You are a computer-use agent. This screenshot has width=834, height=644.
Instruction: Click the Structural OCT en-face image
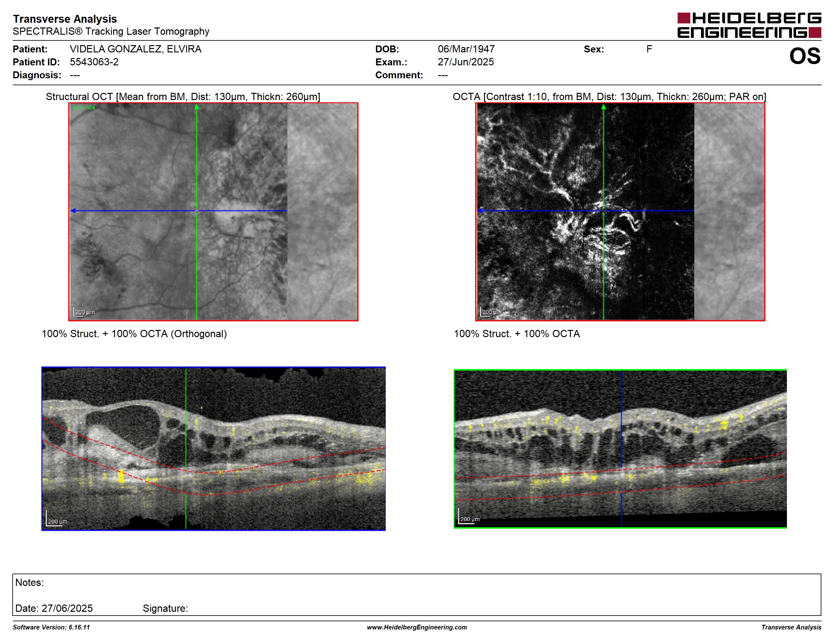tap(214, 212)
